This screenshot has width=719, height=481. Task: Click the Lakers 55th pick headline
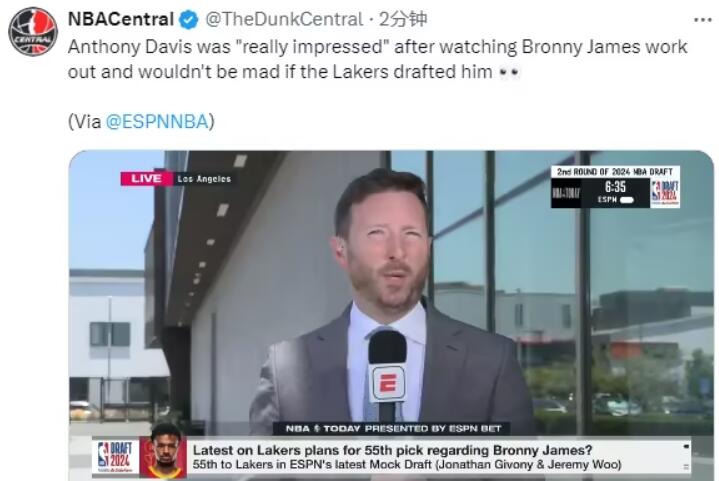coord(393,450)
